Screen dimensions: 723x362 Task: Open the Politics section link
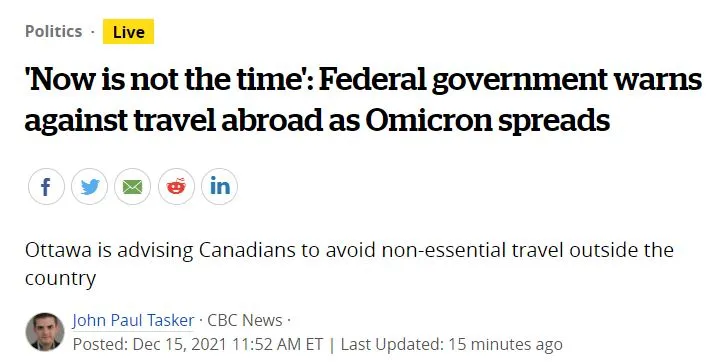(53, 31)
